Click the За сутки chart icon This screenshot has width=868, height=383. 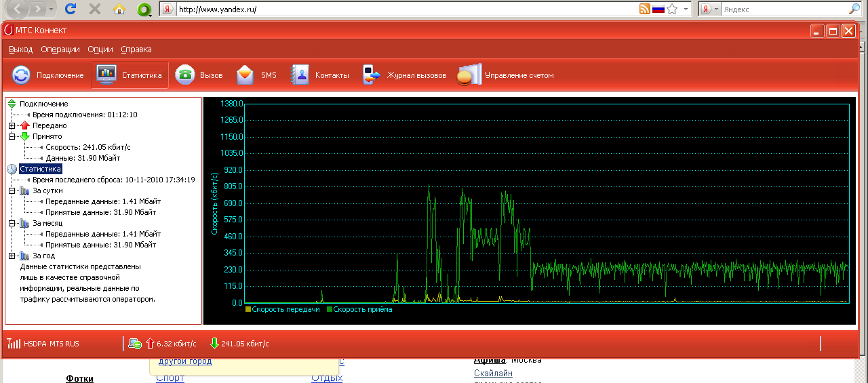pos(25,190)
